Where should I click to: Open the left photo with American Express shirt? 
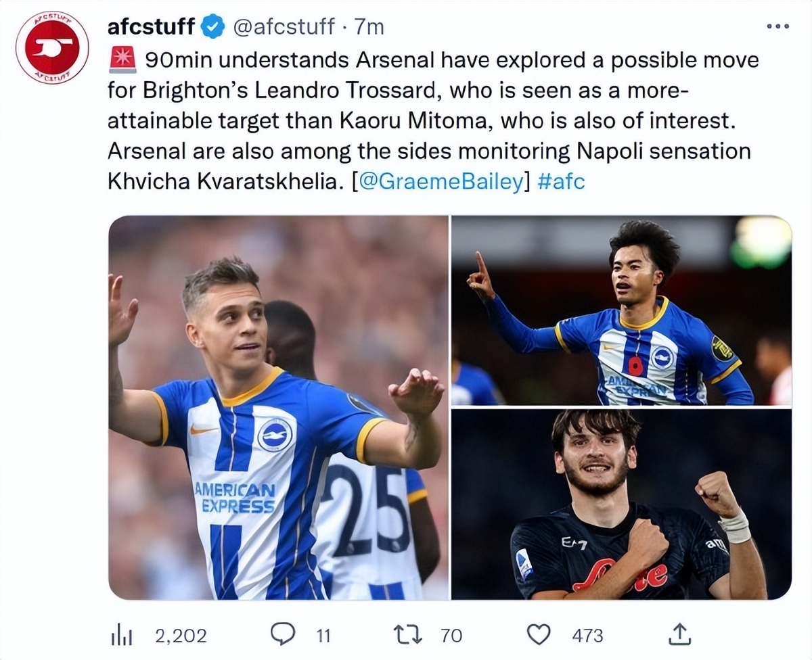click(x=278, y=407)
